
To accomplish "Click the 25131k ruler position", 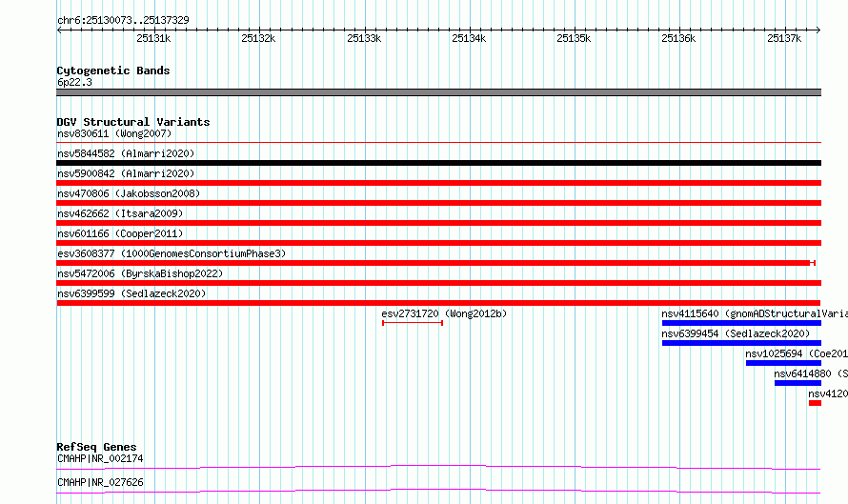I will 153,38.
